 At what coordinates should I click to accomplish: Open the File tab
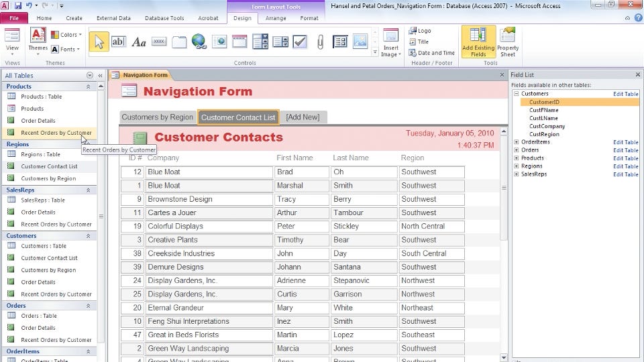coord(14,18)
